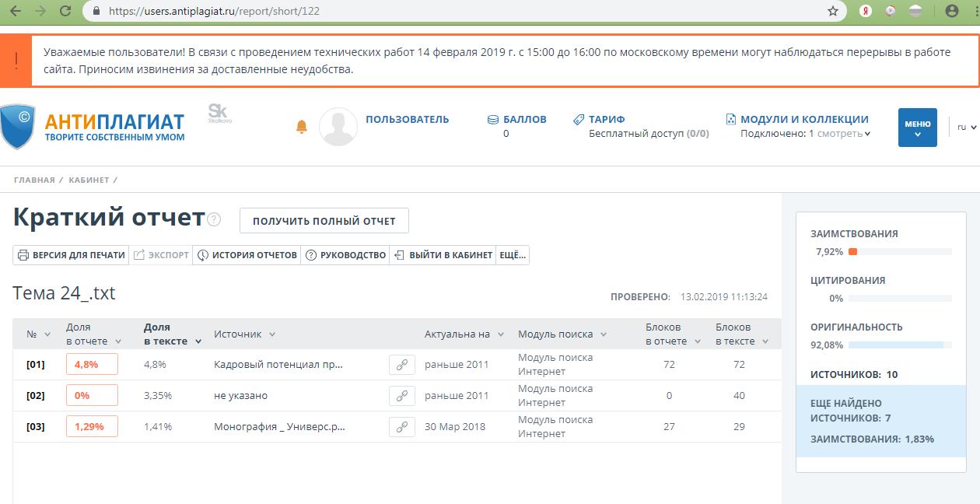Click the orange Заимствования progress bar
The image size is (980, 504).
(852, 252)
